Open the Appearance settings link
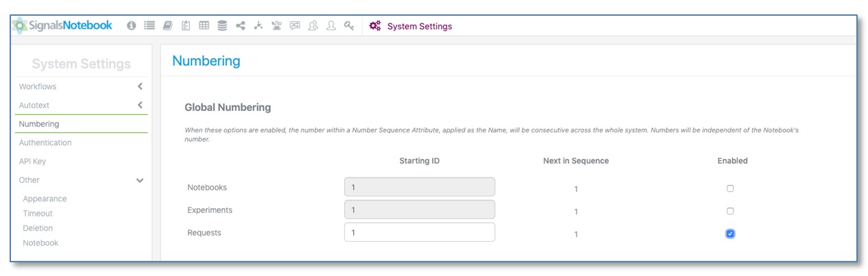Screen dimensions: 868x276 tap(45, 199)
